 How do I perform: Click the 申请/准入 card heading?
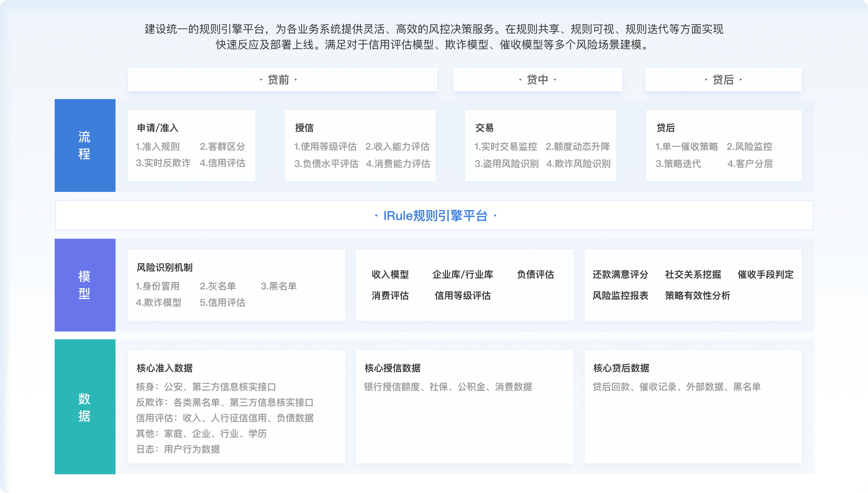click(x=158, y=128)
